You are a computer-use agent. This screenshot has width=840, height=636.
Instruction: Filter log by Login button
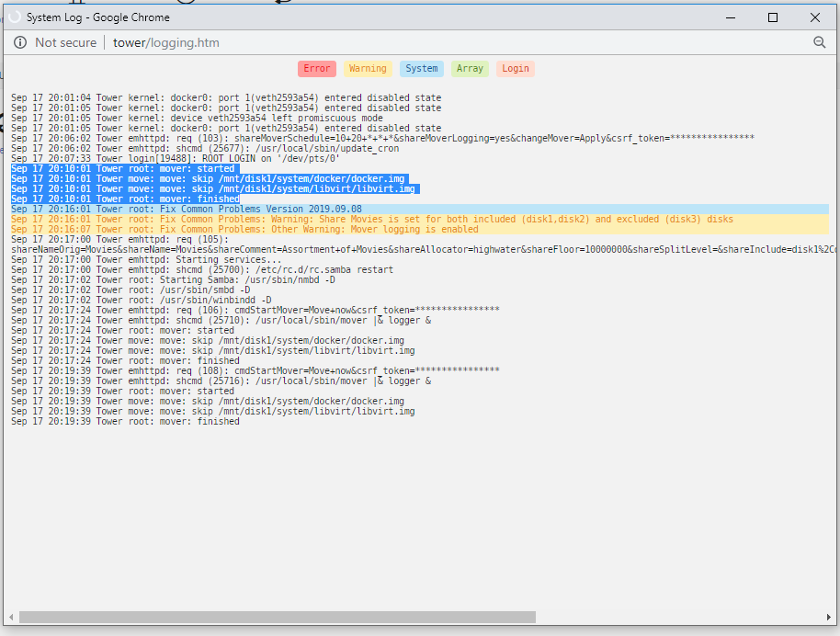(516, 69)
